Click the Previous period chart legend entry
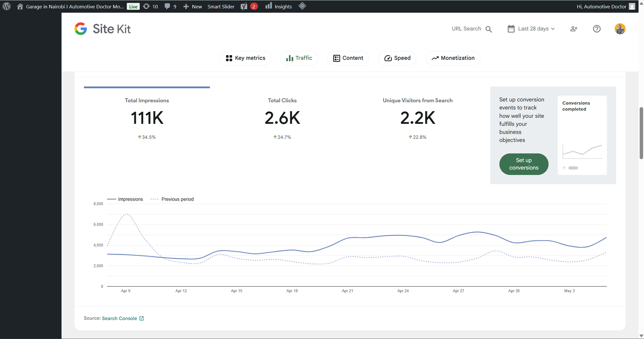Image resolution: width=644 pixels, height=339 pixels. (172, 199)
